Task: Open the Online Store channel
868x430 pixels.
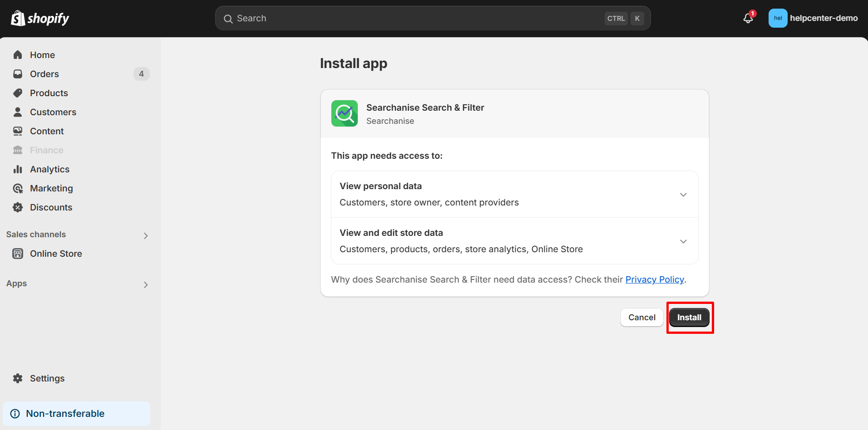Action: tap(55, 253)
